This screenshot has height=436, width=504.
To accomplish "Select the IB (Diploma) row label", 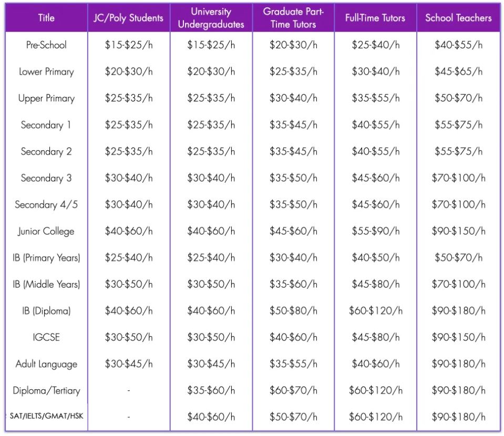I will click(x=46, y=310).
